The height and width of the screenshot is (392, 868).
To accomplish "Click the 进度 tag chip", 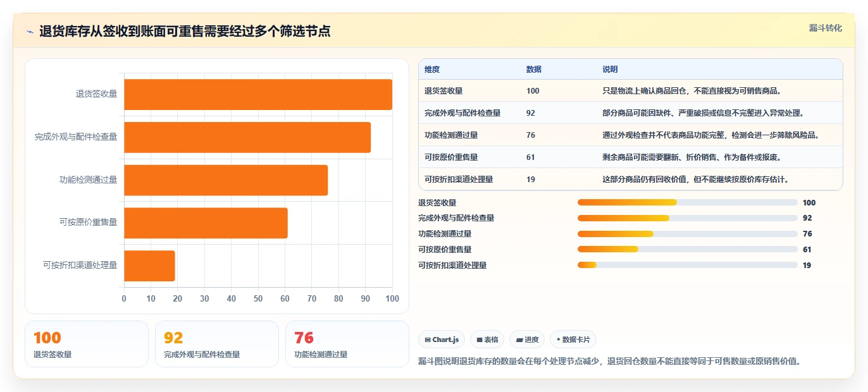I will pos(527,340).
